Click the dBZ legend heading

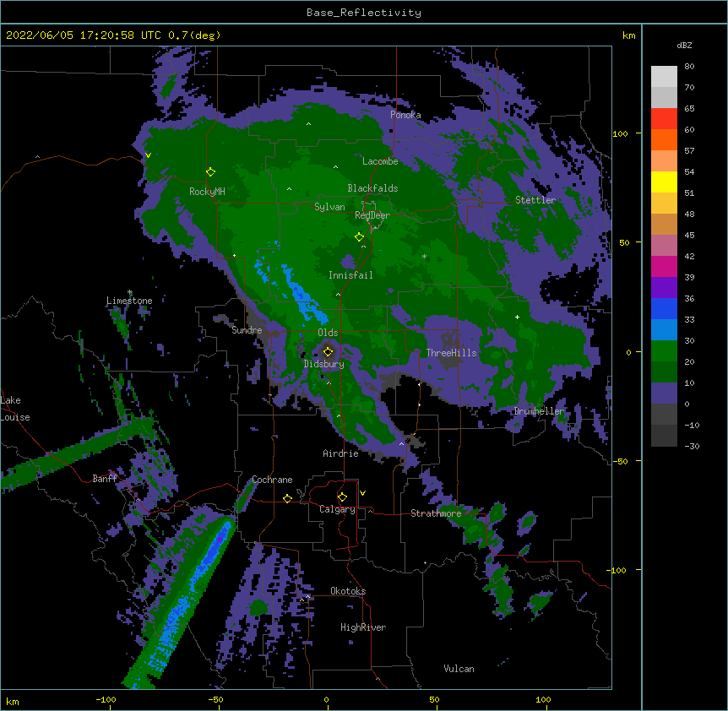684,46
